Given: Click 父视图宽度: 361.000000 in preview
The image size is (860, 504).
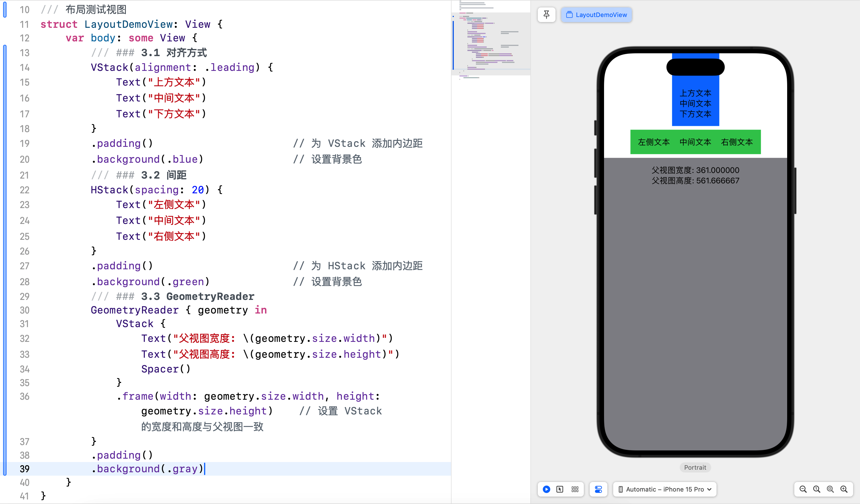Looking at the screenshot, I should pos(696,170).
